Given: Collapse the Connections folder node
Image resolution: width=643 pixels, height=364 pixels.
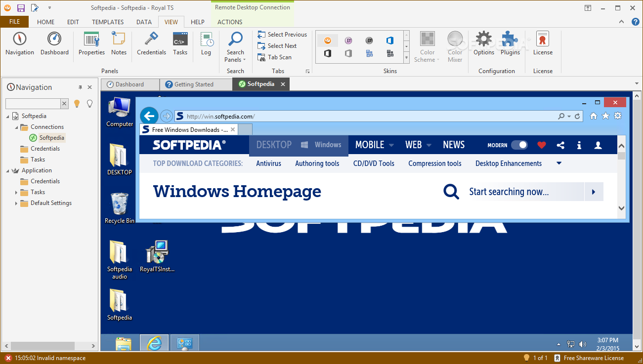Looking at the screenshot, I should pos(16,127).
